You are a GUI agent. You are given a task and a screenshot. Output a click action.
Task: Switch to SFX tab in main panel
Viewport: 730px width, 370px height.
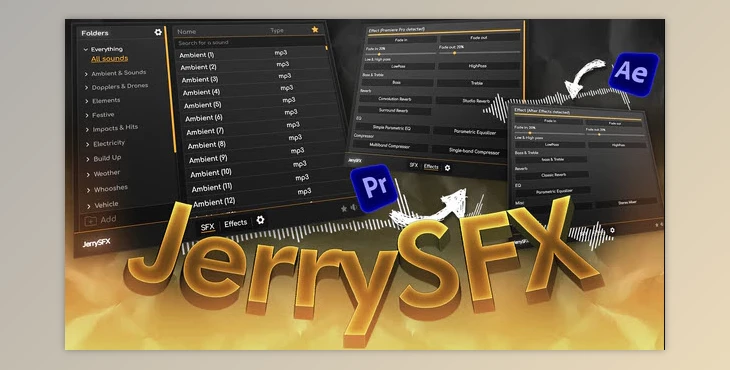tap(208, 227)
